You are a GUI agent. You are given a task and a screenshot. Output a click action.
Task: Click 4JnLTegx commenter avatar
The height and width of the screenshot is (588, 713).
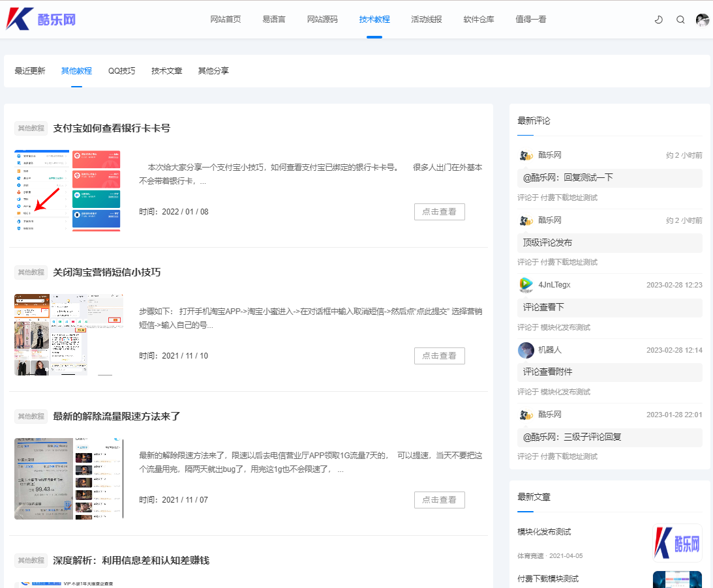click(526, 285)
